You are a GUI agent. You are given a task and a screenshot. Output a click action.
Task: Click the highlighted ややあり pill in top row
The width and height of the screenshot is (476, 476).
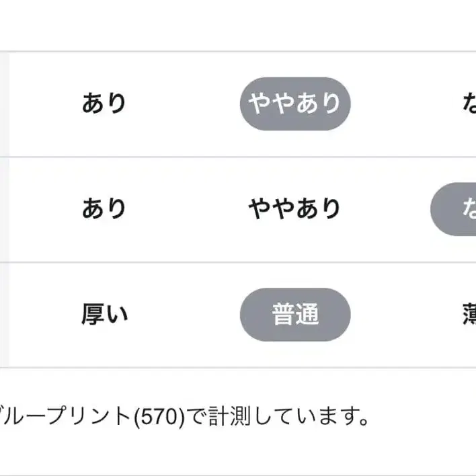(295, 104)
